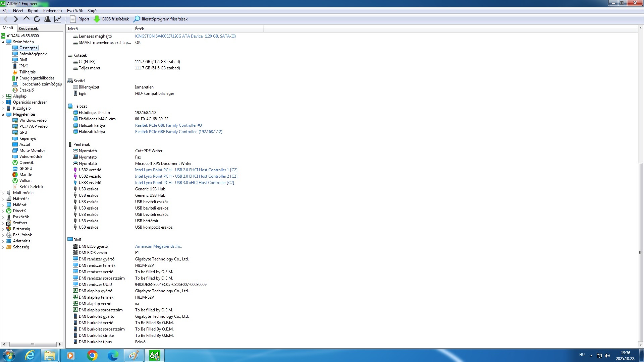Screen dimensions: 644x362
Task: Click the Forward navigation arrow
Action: (x=16, y=19)
